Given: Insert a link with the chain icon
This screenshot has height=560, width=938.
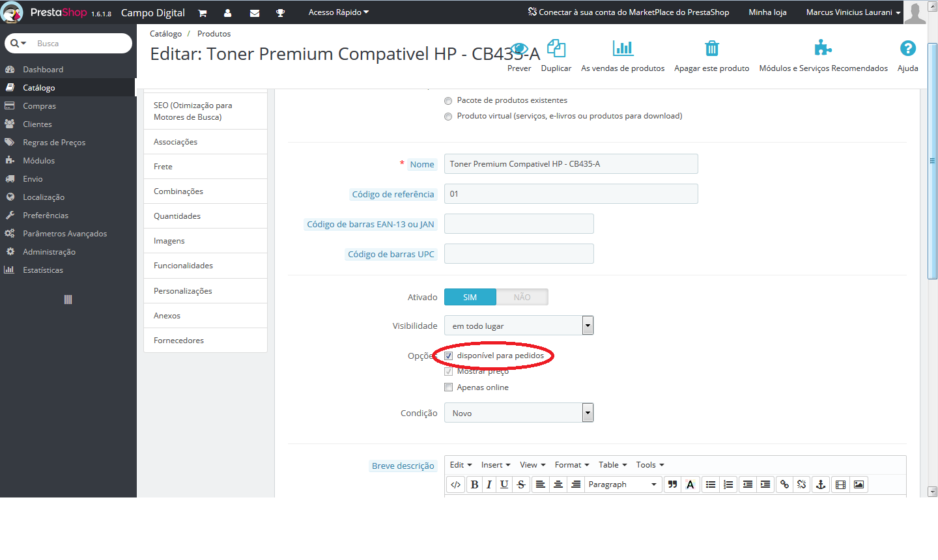Looking at the screenshot, I should 784,484.
